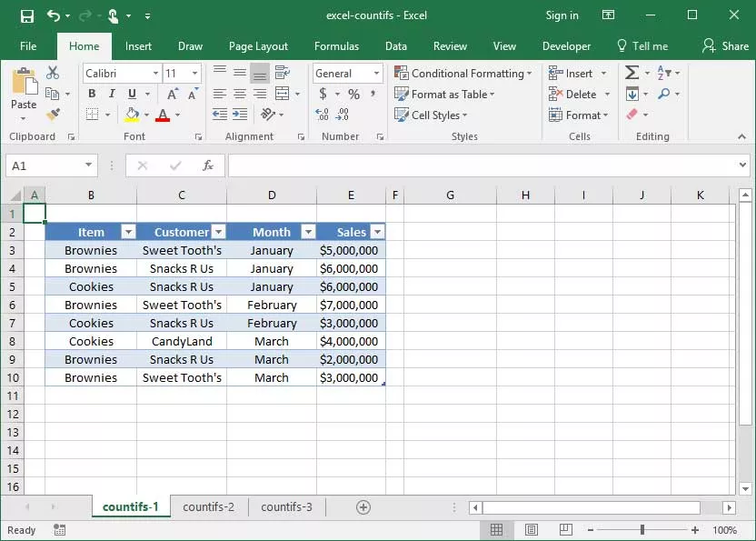Viewport: 756px width, 541px height.
Task: Increase indent in Alignment group
Action: click(x=240, y=115)
